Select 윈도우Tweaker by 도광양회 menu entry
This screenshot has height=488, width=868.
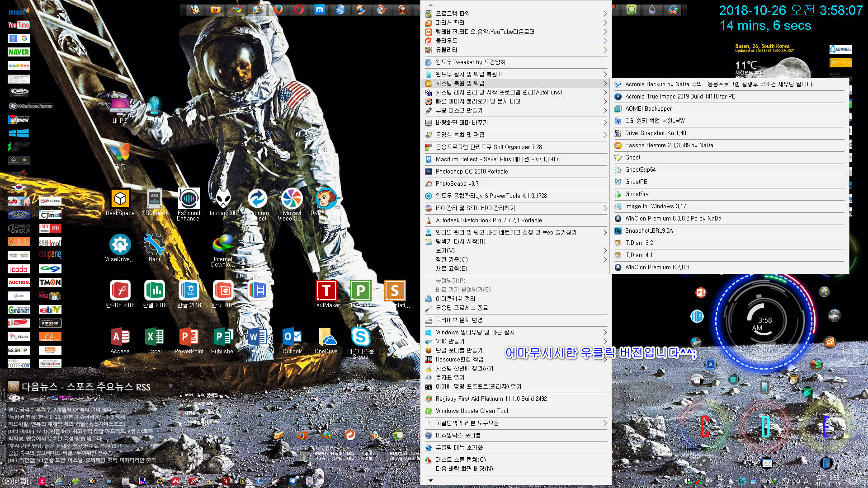click(516, 62)
